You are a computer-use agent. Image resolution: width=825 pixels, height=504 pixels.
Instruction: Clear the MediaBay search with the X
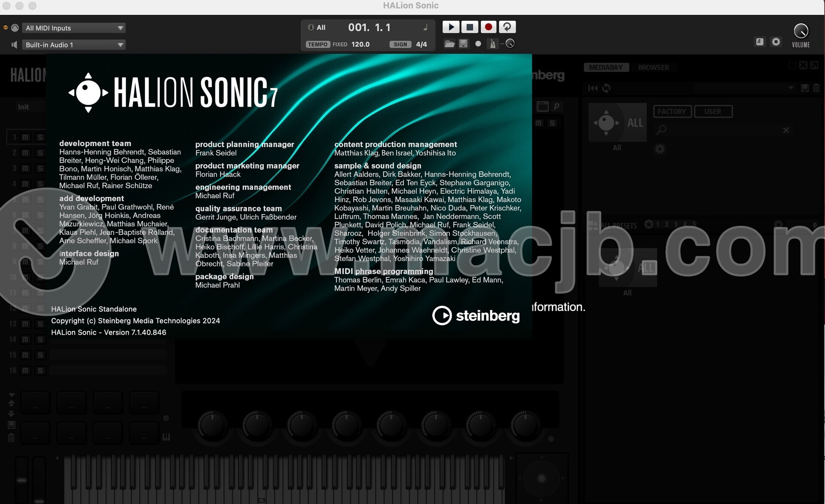786,130
